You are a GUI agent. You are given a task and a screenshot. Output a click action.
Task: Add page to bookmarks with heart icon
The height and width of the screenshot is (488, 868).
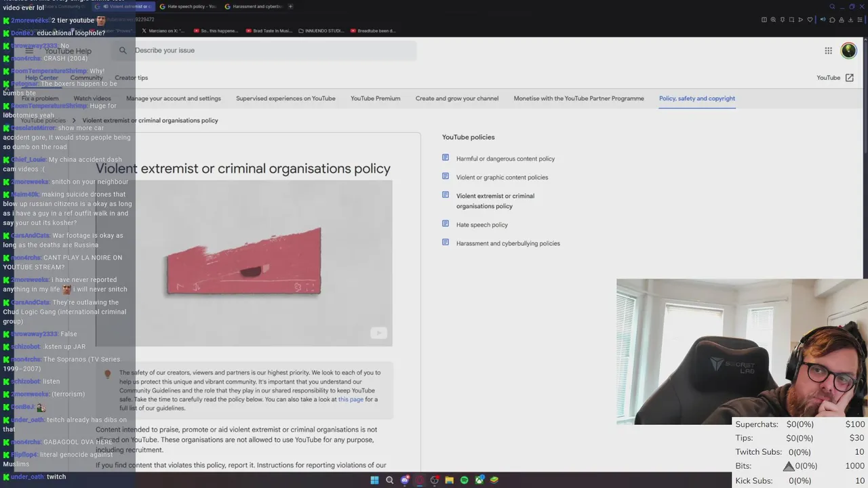click(810, 20)
